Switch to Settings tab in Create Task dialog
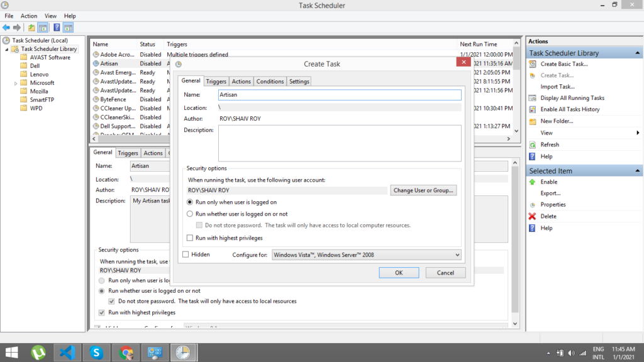The image size is (644, 362). tap(299, 81)
